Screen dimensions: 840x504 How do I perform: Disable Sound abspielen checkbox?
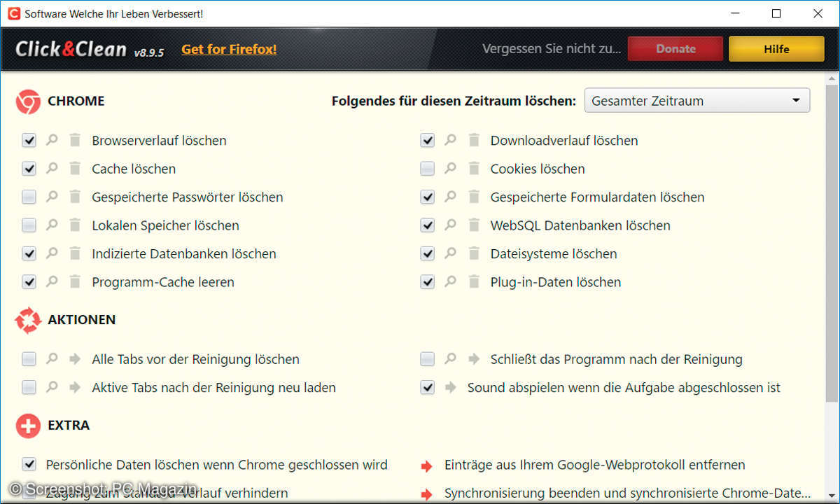coord(428,387)
